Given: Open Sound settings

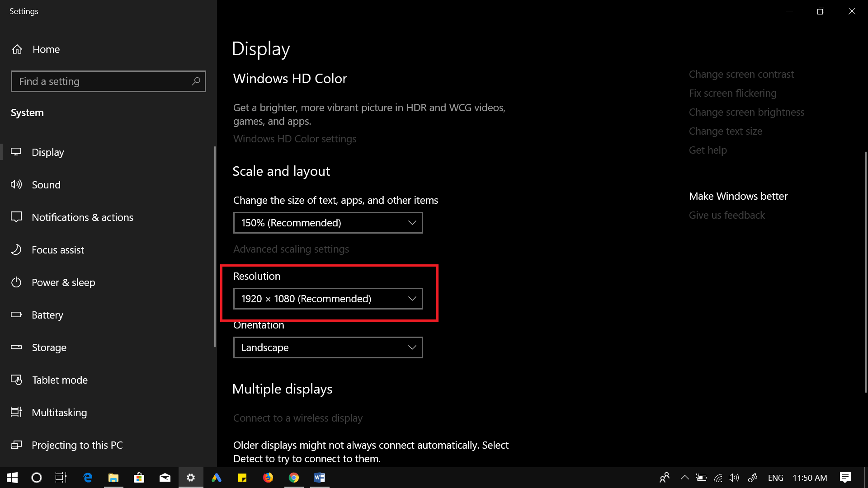Looking at the screenshot, I should click(x=47, y=185).
